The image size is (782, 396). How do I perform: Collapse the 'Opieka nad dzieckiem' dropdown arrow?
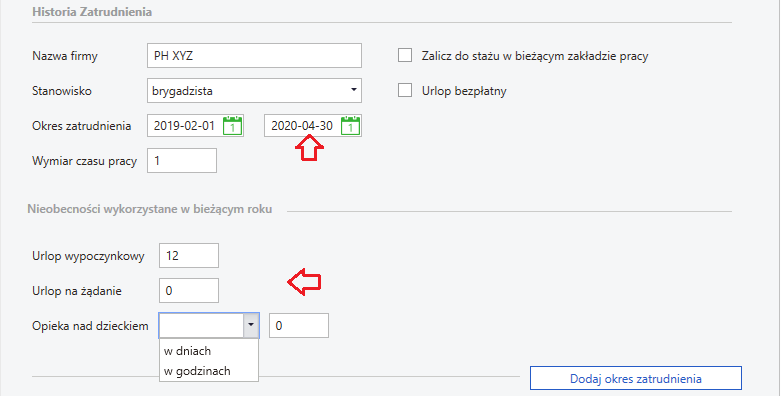251,325
